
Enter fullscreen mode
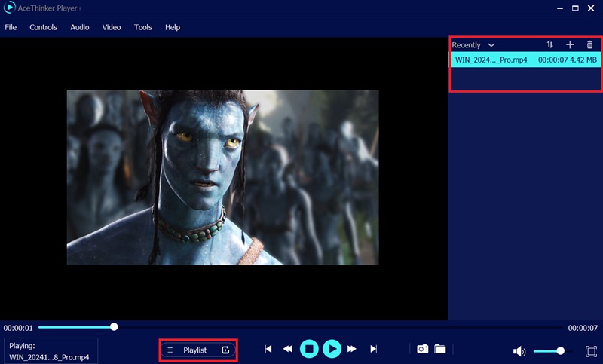(591, 351)
